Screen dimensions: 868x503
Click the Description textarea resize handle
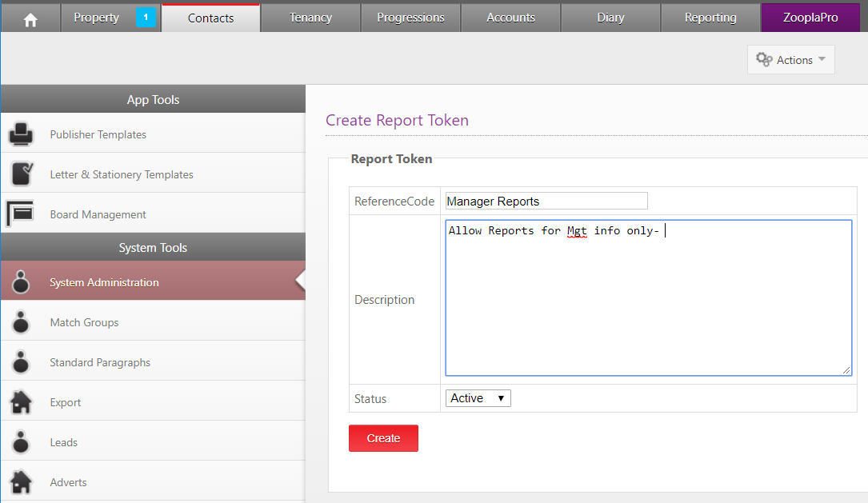(846, 370)
